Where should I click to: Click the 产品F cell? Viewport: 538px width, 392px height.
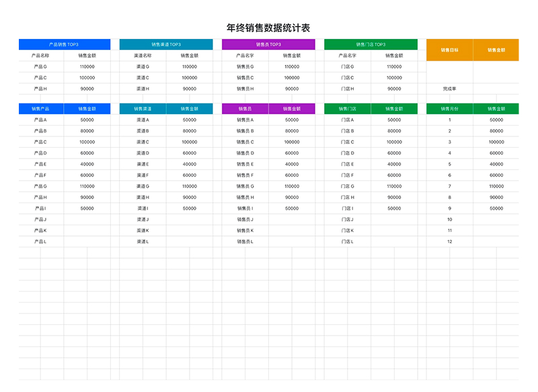click(40, 175)
